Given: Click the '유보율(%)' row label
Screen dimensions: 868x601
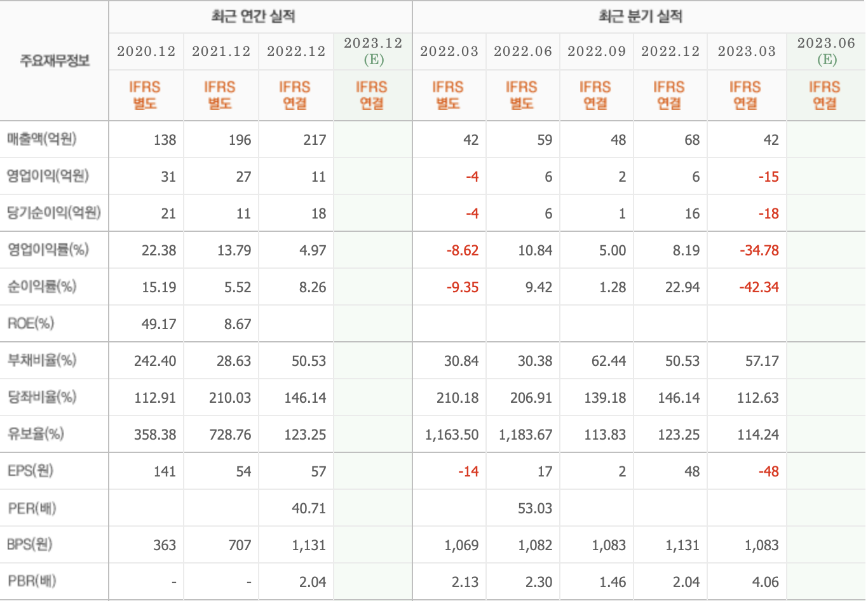Looking at the screenshot, I should coord(36,434).
